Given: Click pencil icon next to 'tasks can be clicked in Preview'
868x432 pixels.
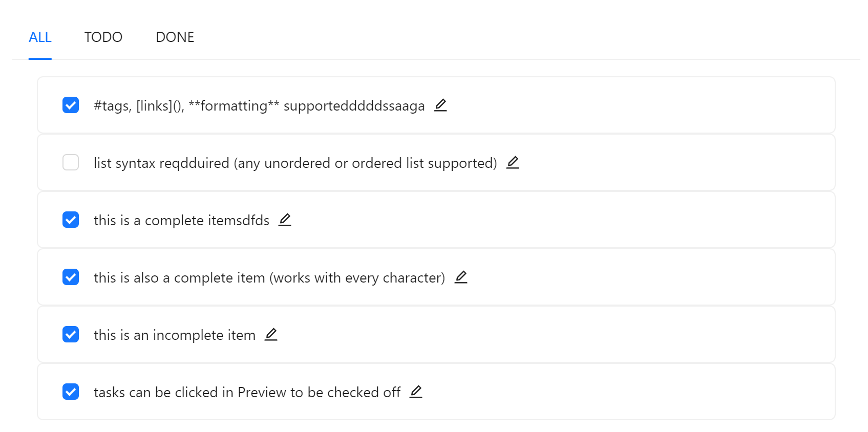Looking at the screenshot, I should tap(416, 392).
